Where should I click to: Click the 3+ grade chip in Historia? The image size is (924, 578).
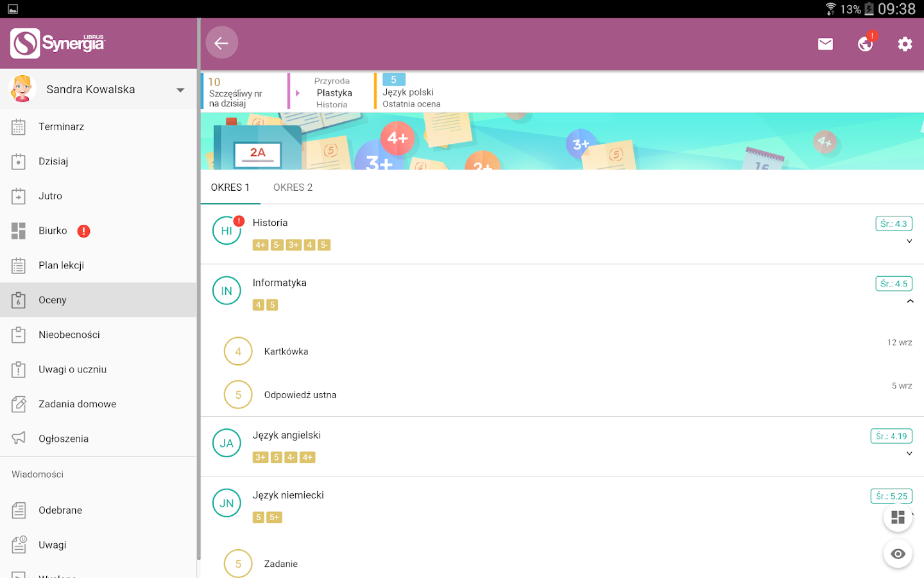pyautogui.click(x=293, y=245)
